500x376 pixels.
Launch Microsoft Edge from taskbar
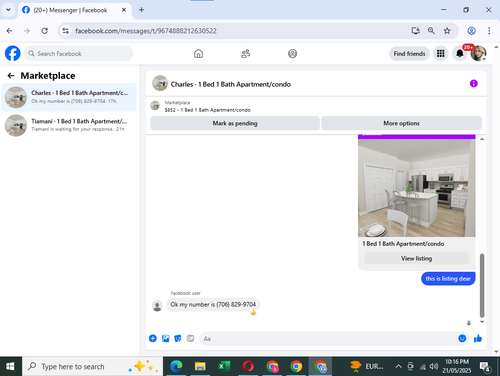(x=176, y=366)
